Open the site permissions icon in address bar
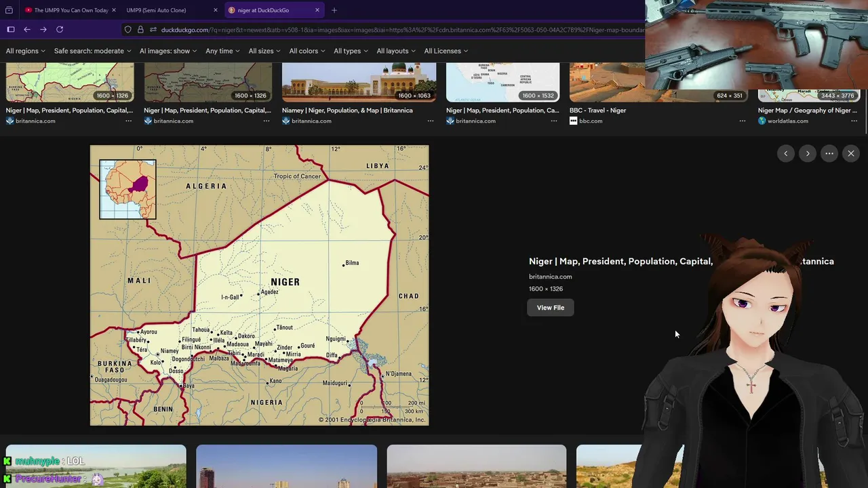 click(x=153, y=30)
